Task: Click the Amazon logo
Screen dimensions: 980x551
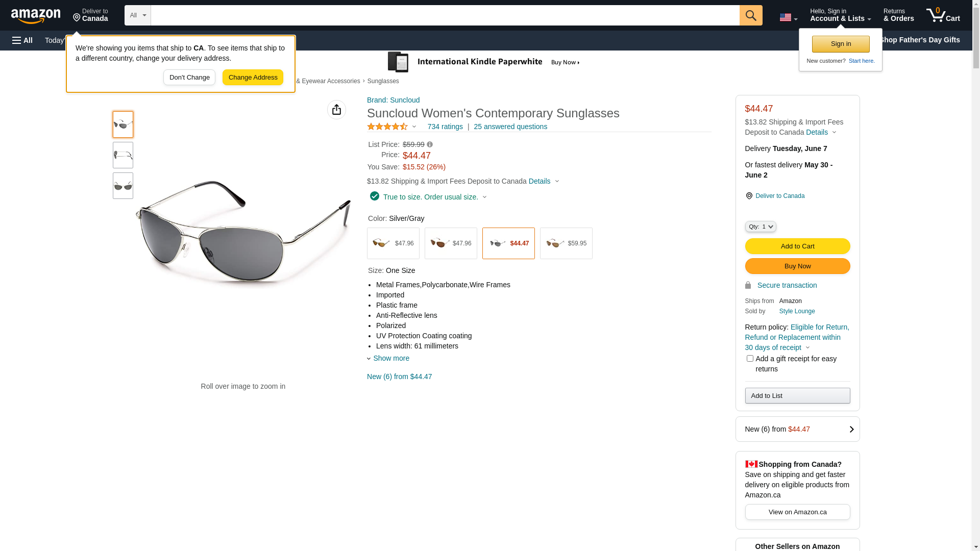Action: [36, 16]
